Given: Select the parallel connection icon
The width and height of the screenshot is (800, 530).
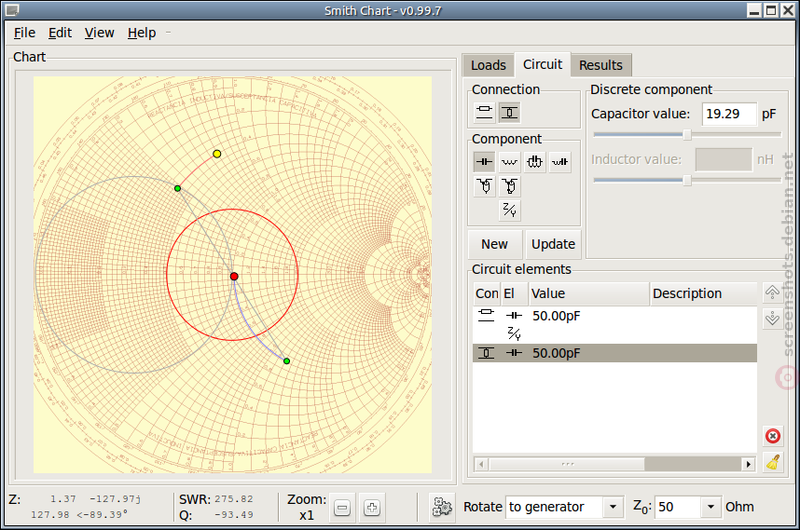Looking at the screenshot, I should point(509,112).
